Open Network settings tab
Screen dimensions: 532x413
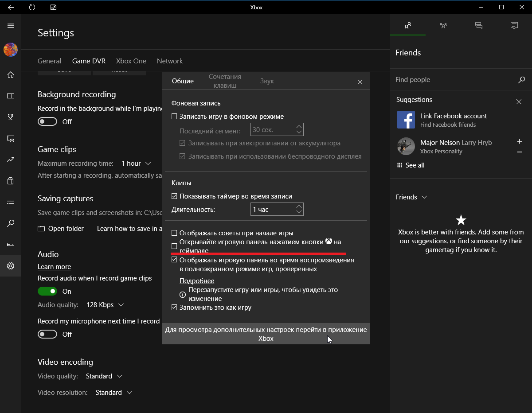[170, 61]
